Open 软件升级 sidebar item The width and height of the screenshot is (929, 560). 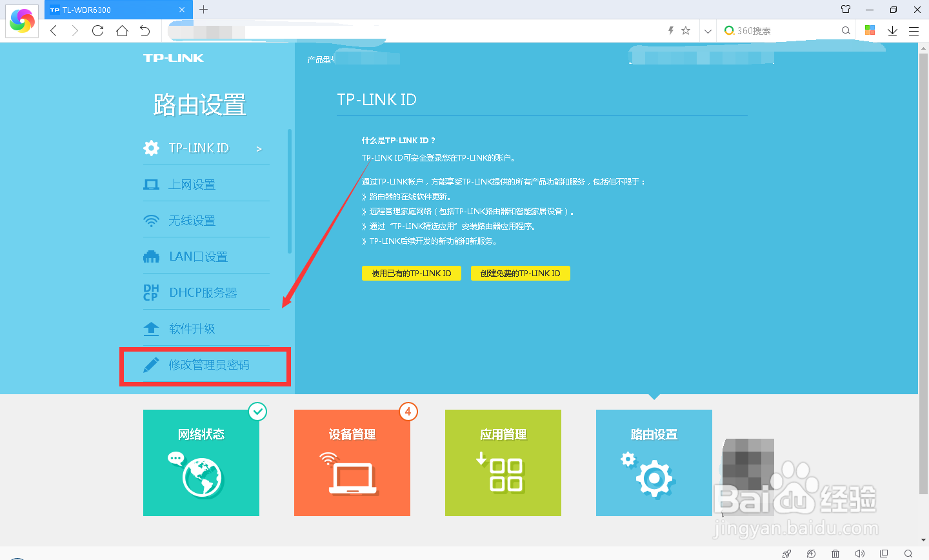coord(206,329)
